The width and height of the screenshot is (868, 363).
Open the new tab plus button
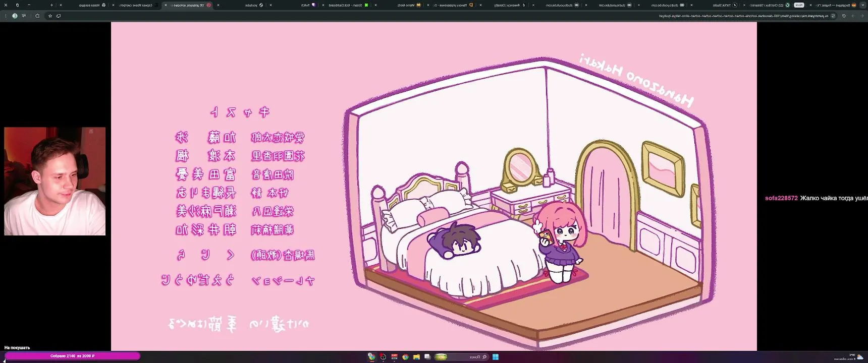point(51,5)
